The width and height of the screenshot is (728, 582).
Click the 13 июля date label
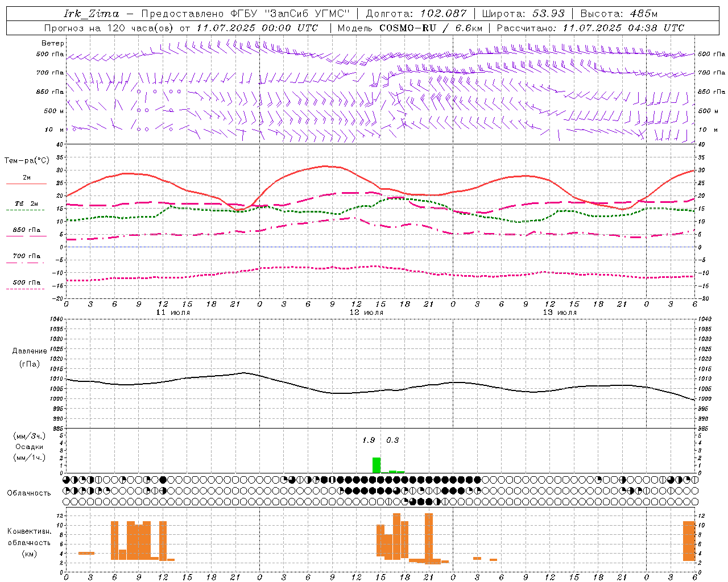[x=560, y=313]
